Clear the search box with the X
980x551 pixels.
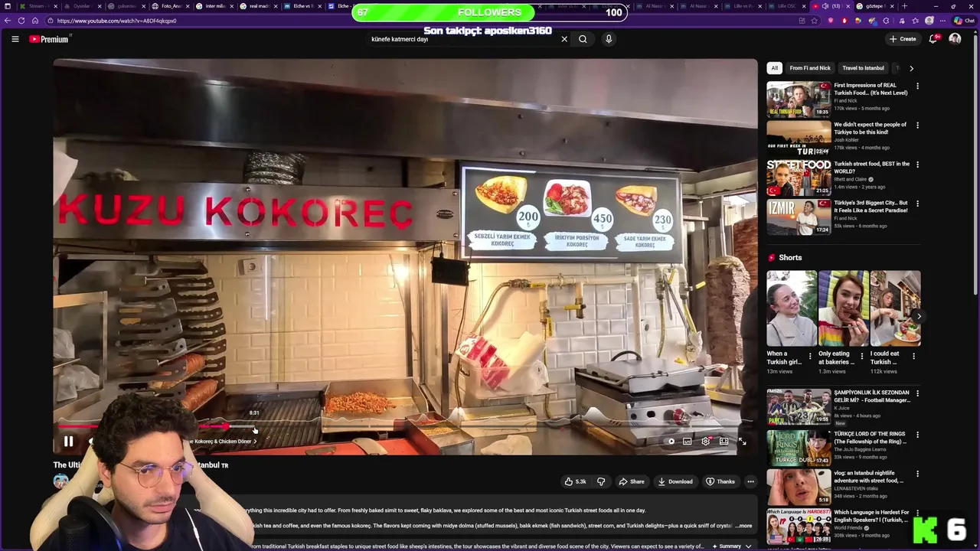pyautogui.click(x=564, y=39)
